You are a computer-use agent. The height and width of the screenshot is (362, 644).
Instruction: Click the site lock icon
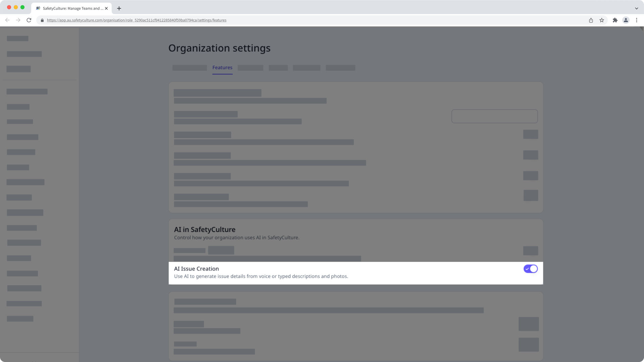point(42,20)
